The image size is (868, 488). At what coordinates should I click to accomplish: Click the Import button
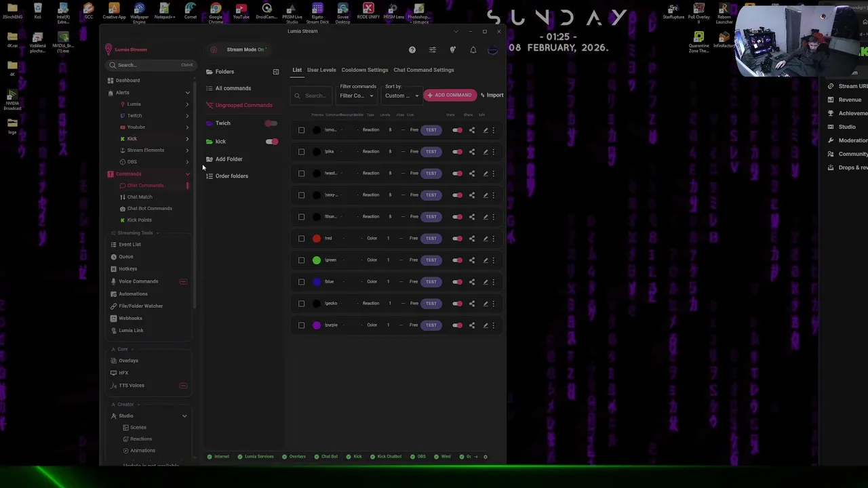(x=492, y=95)
